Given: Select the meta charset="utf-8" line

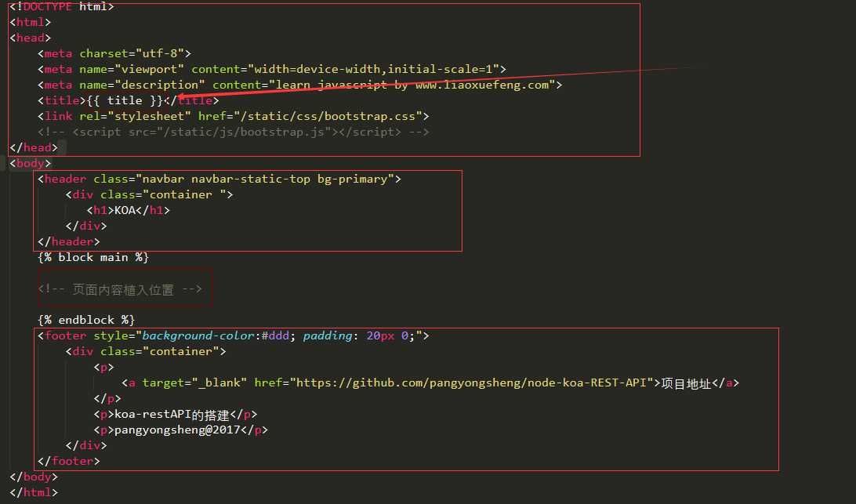Looking at the screenshot, I should tap(114, 53).
